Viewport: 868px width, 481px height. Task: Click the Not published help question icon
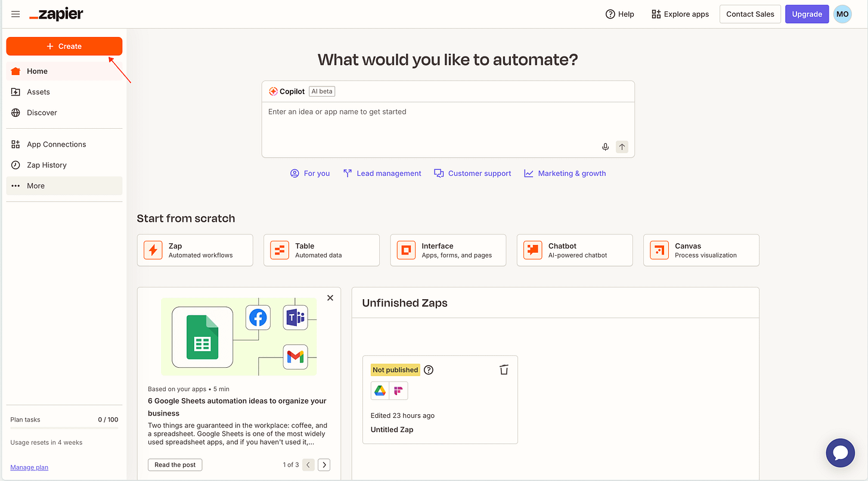429,370
